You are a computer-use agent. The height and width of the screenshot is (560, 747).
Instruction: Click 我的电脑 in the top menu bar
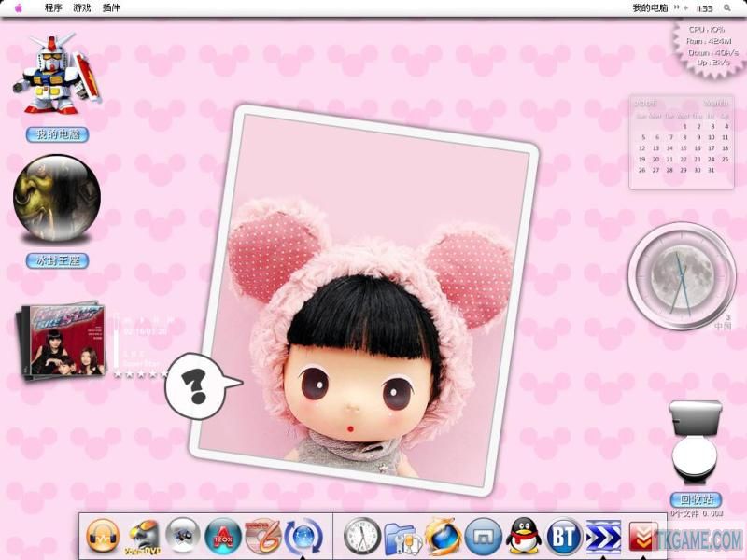(x=650, y=8)
